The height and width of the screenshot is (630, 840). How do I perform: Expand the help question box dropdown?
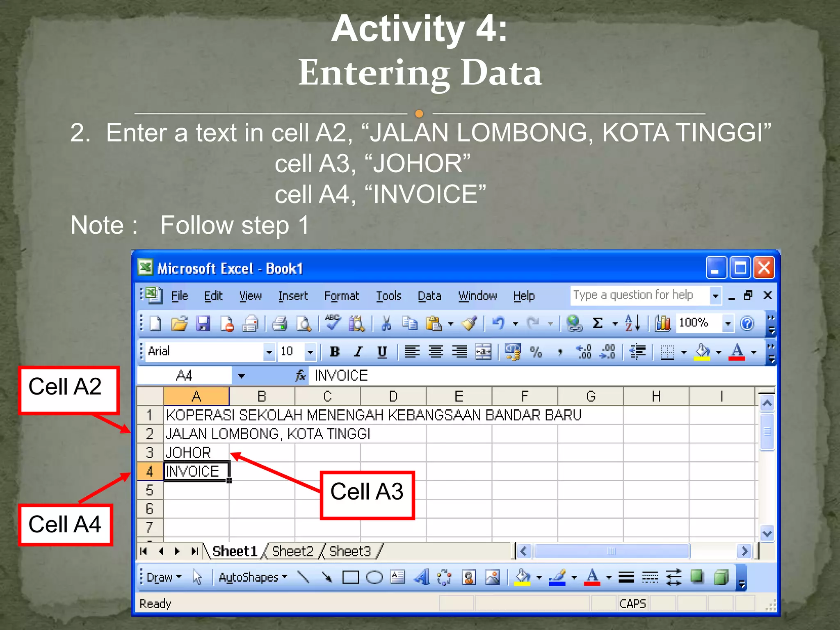716,295
